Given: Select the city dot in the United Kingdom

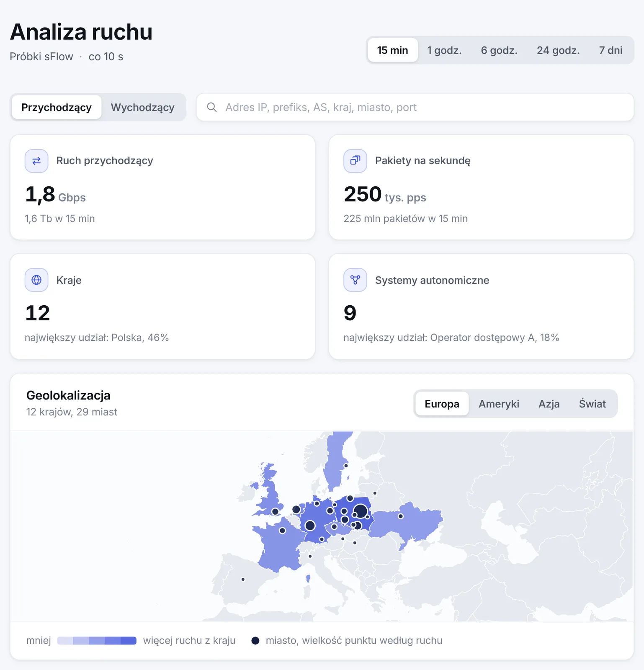Looking at the screenshot, I should click(275, 512).
